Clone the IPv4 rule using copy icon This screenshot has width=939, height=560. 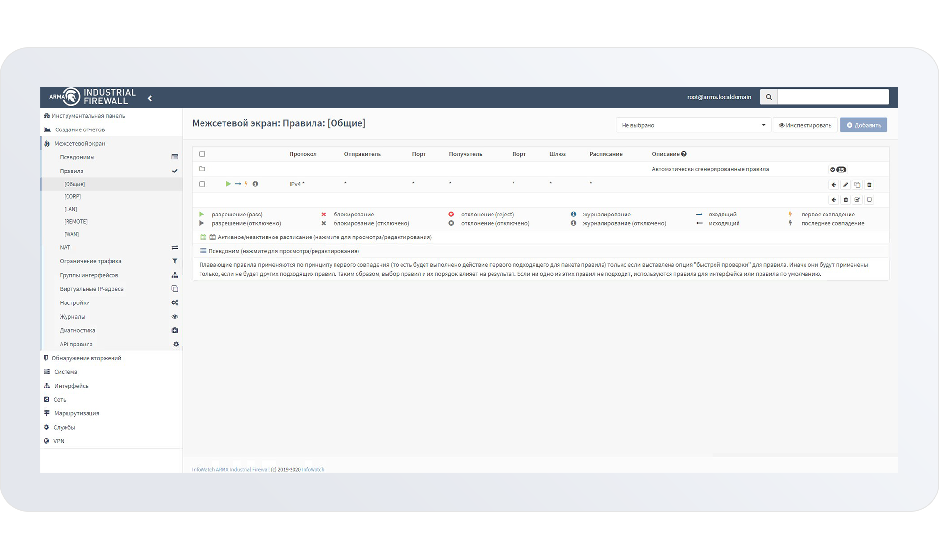(x=857, y=185)
